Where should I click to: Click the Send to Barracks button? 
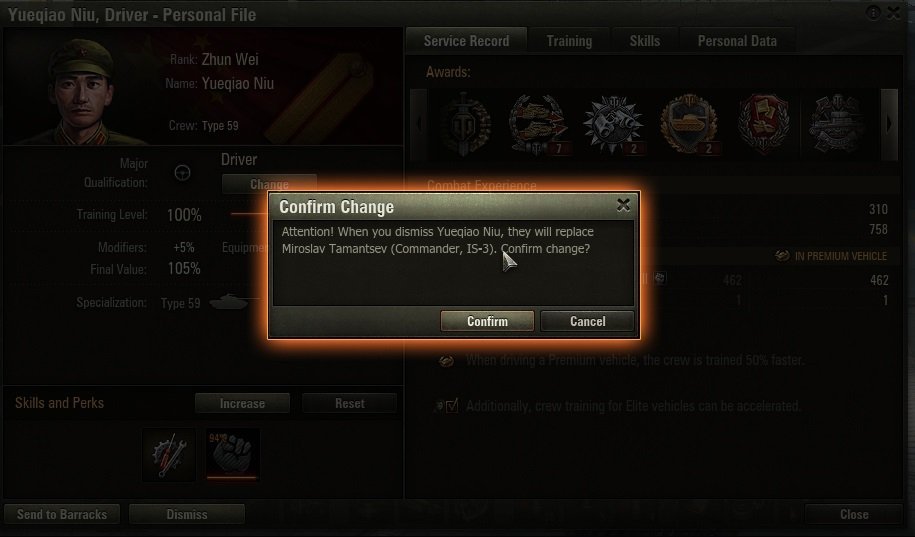click(x=62, y=514)
